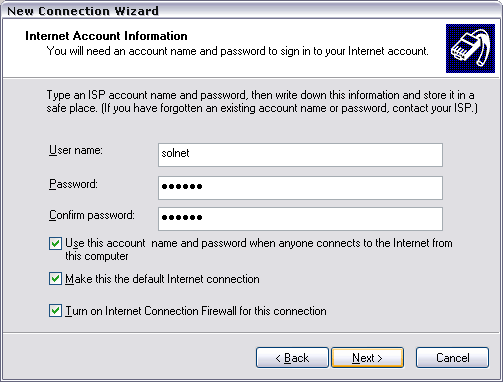Click the 'Internet Account Information' heading
The width and height of the screenshot is (503, 382).
pos(106,36)
